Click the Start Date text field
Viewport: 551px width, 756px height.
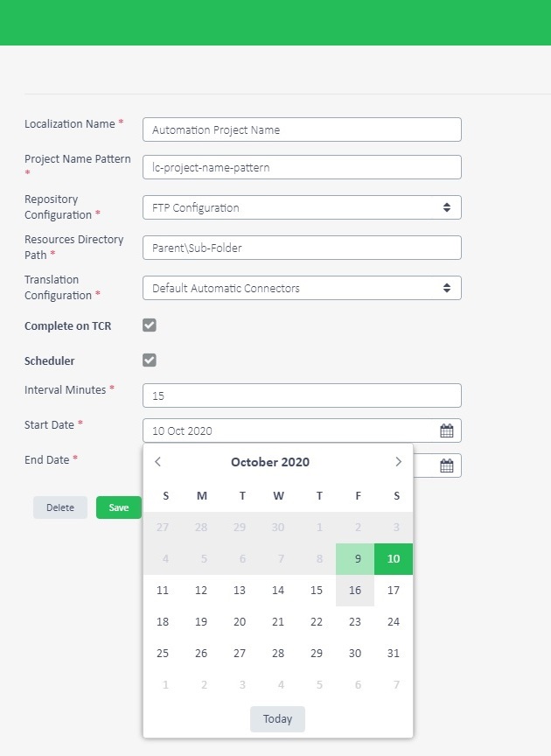point(289,430)
